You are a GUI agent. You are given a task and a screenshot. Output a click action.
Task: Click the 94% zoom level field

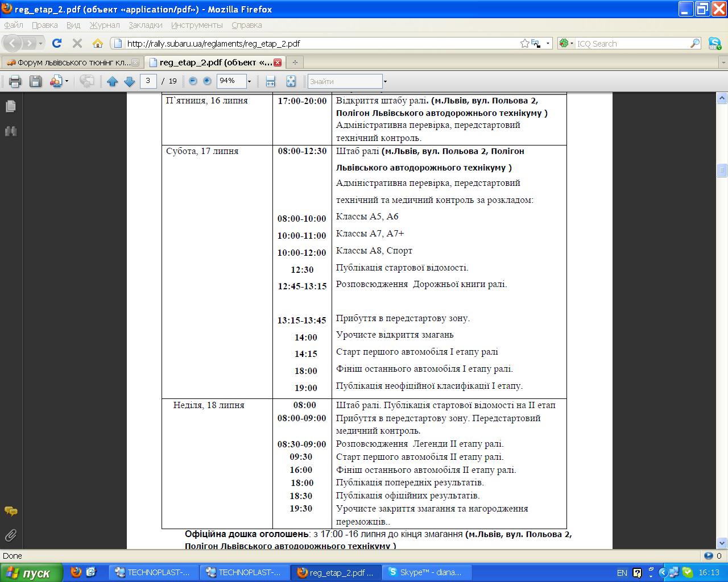(x=231, y=81)
